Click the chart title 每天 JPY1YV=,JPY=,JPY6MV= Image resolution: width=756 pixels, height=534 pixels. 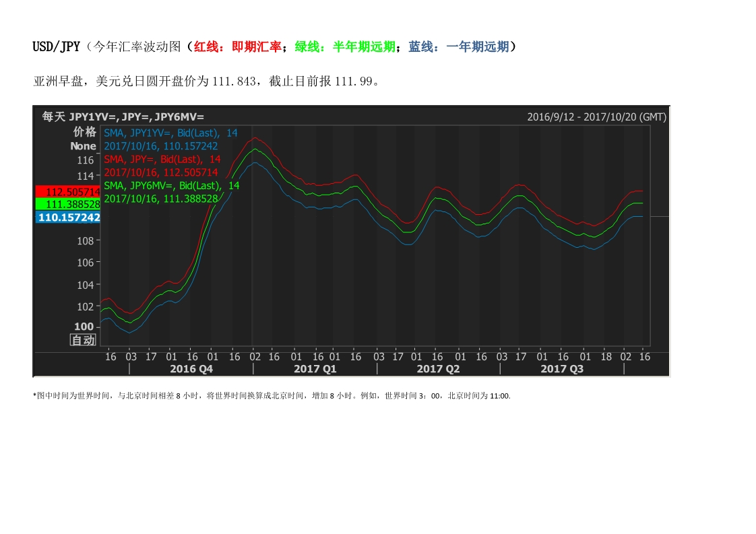123,116
